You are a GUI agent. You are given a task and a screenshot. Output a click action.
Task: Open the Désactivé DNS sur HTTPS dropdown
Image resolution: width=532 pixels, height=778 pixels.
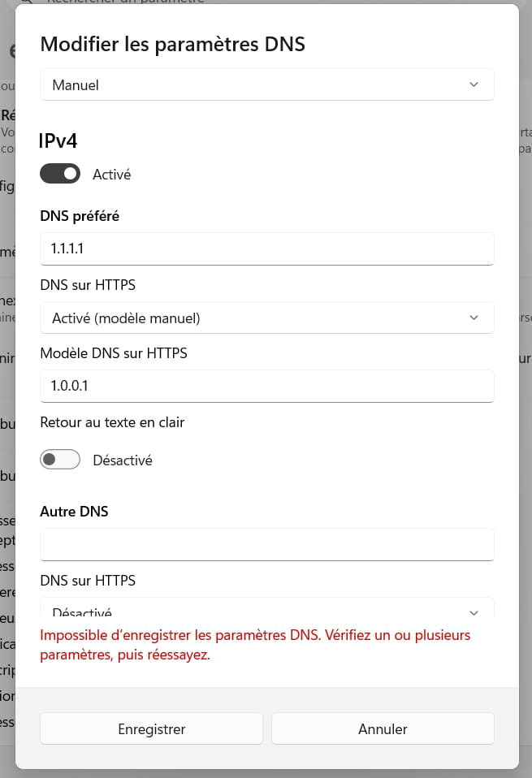tap(266, 611)
